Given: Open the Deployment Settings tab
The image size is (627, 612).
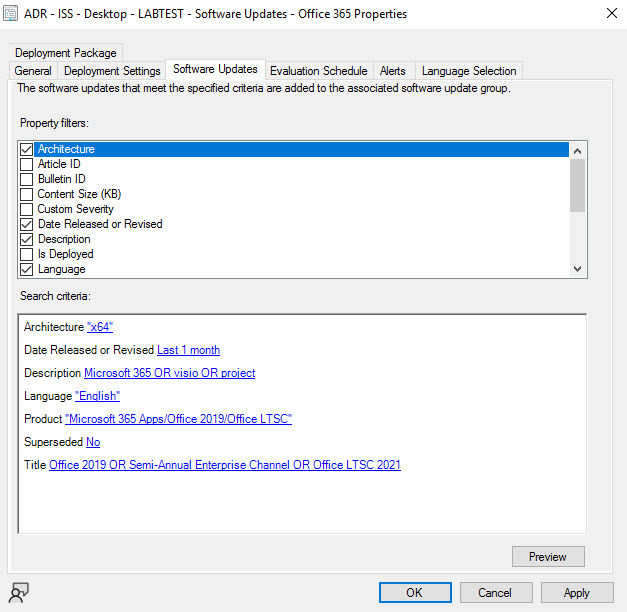Looking at the screenshot, I should click(x=112, y=71).
